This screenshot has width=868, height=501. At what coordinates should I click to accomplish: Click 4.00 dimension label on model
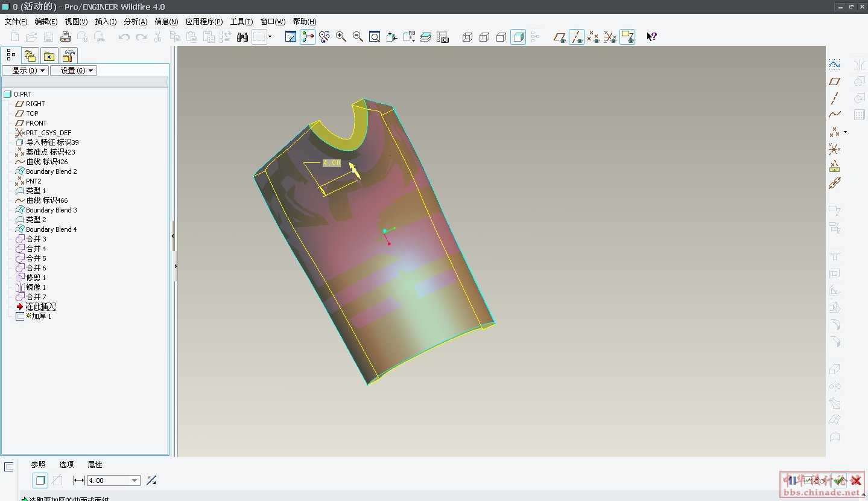[332, 163]
